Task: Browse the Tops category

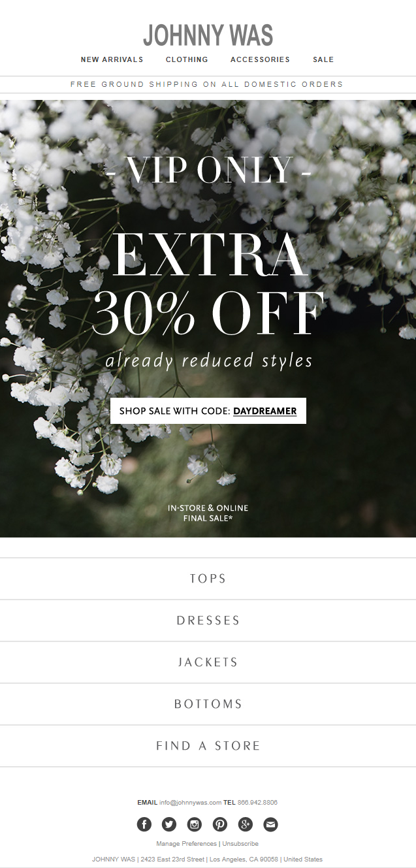Action: tap(208, 579)
